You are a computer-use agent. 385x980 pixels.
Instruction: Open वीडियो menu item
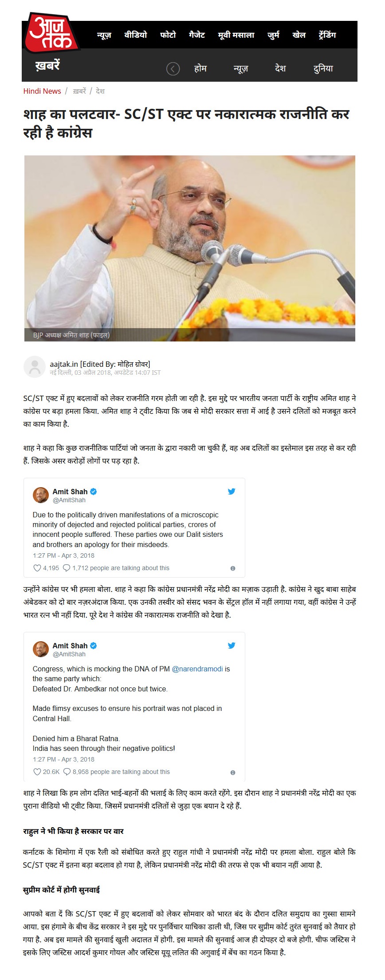(136, 35)
